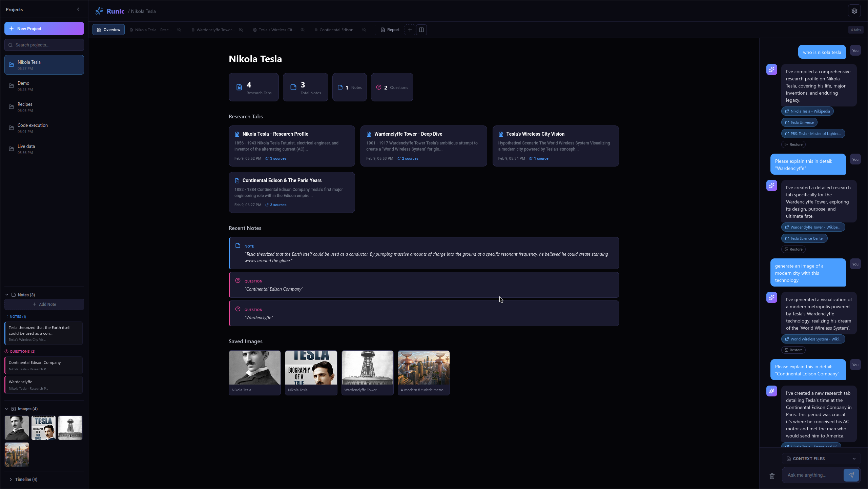Click the Questions stat card icon
Image resolution: width=868 pixels, height=489 pixels.
click(379, 87)
